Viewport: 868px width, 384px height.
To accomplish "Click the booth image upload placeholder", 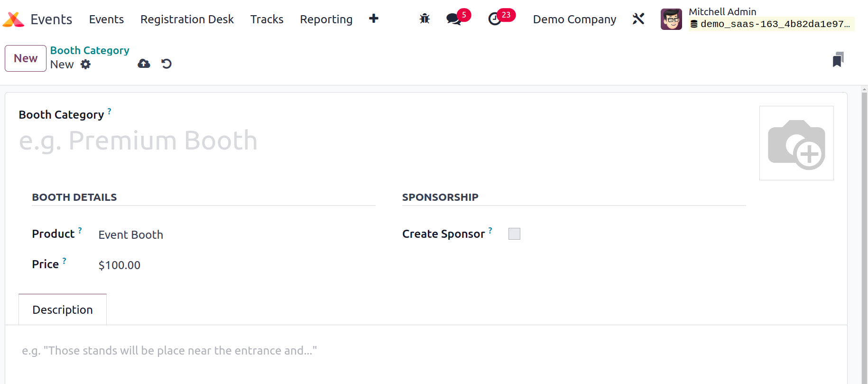I will [796, 143].
